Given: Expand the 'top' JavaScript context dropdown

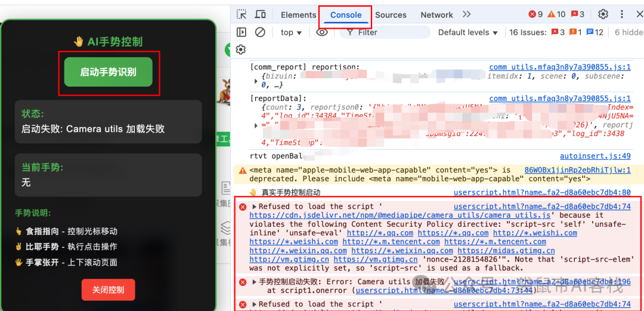Looking at the screenshot, I should tap(291, 32).
